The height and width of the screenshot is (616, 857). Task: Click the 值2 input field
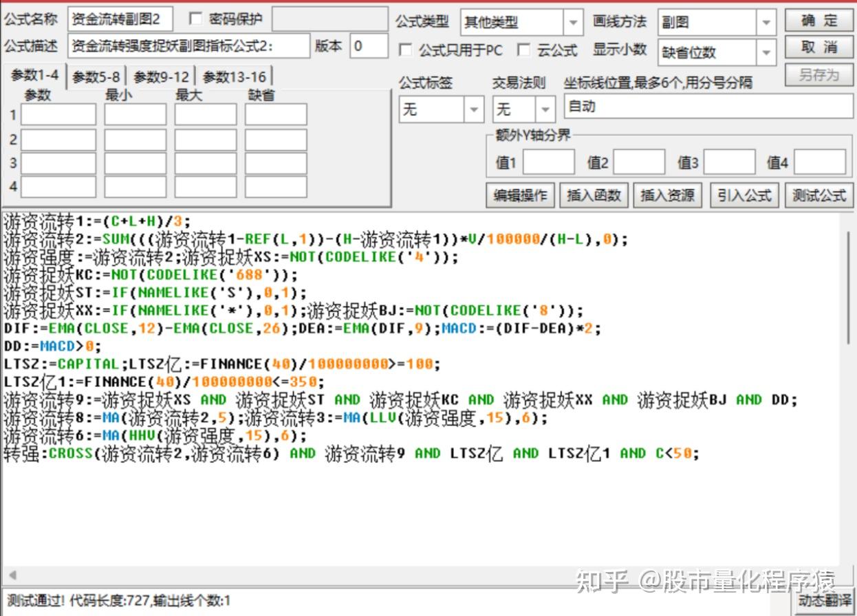click(x=639, y=162)
